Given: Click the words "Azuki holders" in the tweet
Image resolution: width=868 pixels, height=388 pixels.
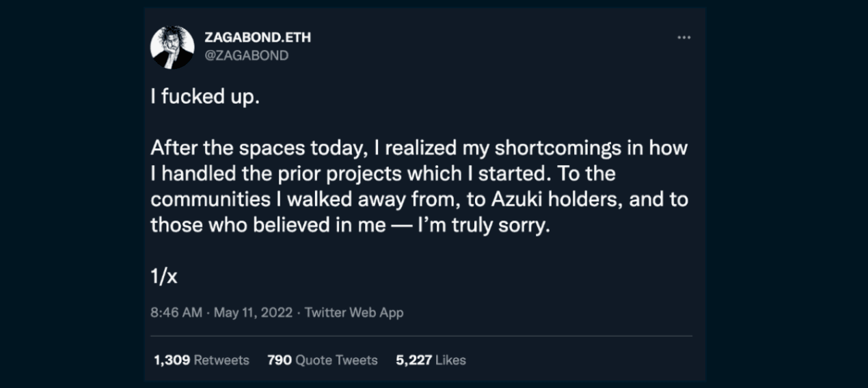Looking at the screenshot, I should click(x=537, y=199).
